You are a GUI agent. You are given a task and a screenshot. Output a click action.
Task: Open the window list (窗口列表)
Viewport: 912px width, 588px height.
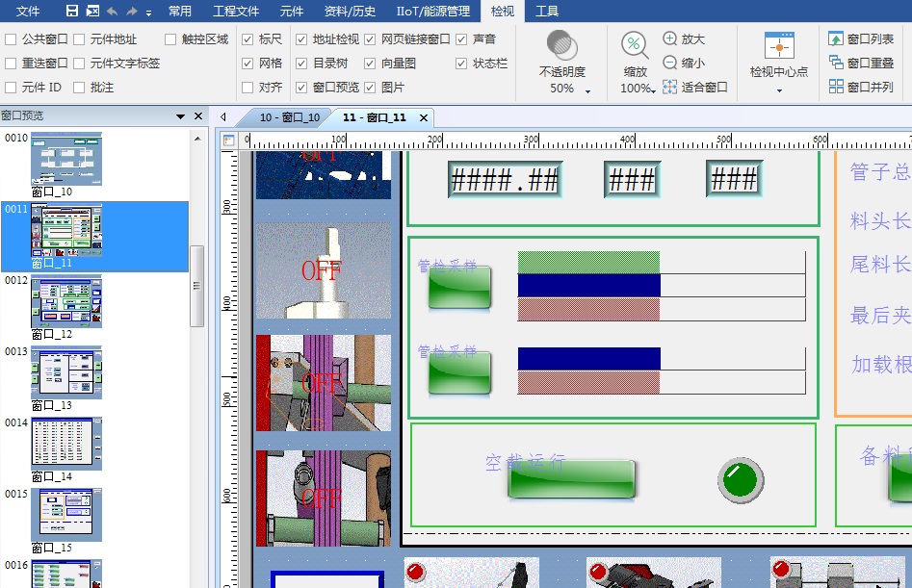click(x=836, y=39)
